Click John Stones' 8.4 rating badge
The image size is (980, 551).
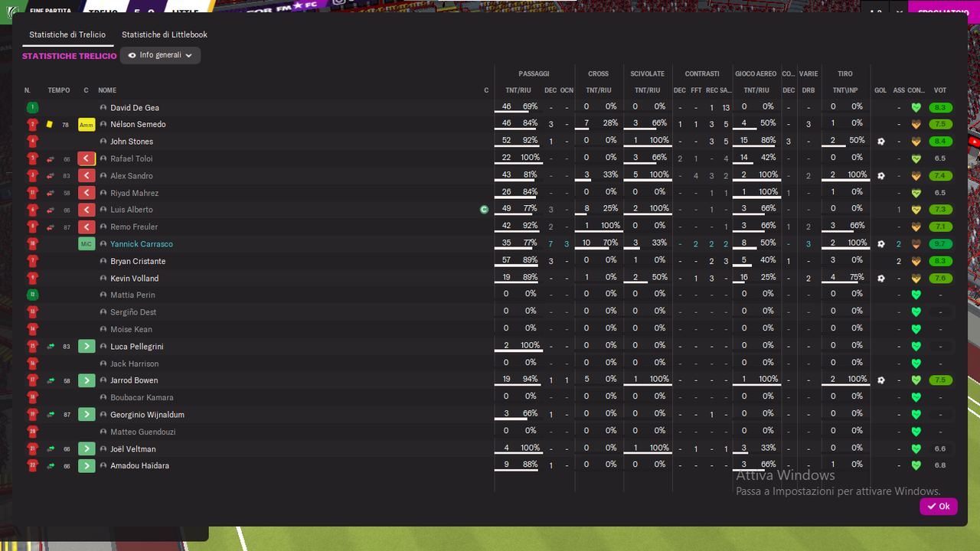940,142
